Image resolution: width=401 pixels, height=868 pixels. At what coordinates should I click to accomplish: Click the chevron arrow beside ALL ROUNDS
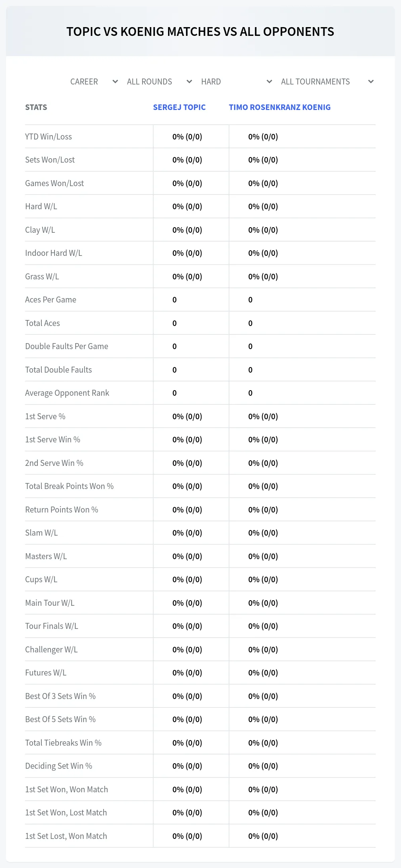[189, 82]
